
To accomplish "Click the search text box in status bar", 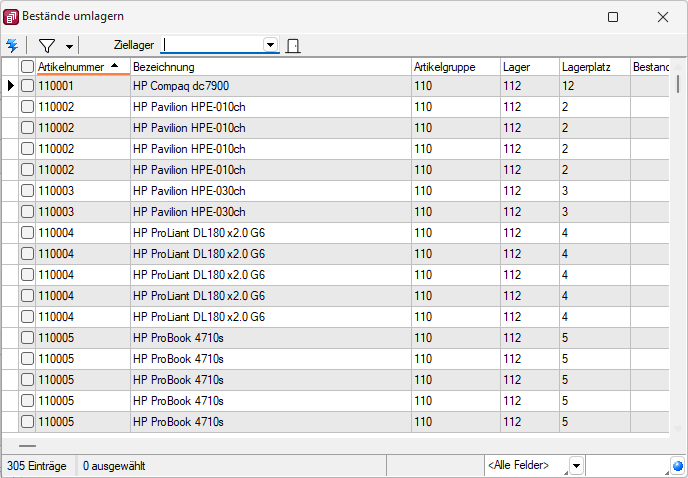I will pyautogui.click(x=627, y=466).
